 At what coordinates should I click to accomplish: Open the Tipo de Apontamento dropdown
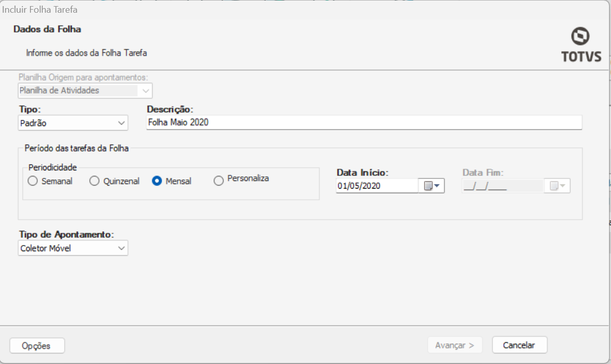click(121, 248)
